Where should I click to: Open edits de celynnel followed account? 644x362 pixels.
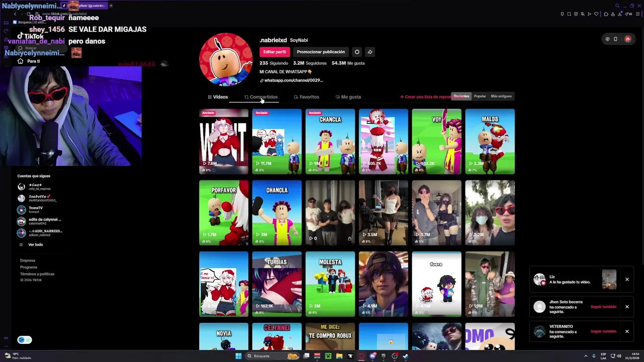tap(39, 221)
